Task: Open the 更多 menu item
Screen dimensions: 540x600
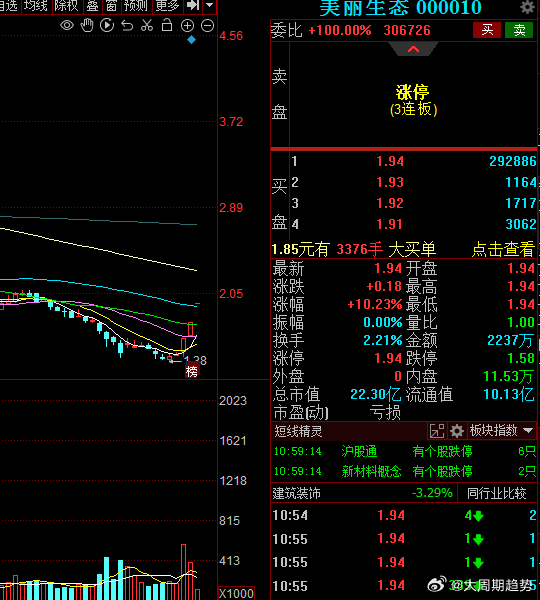Action: point(167,6)
